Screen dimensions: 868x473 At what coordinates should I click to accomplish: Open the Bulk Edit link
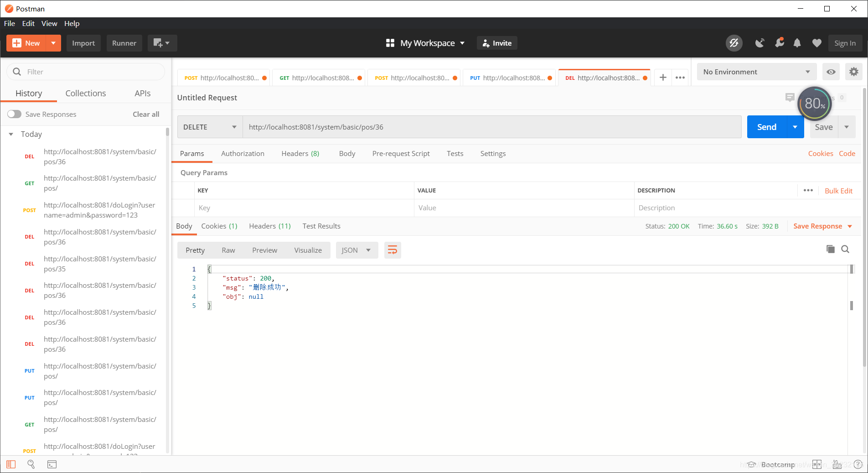coord(838,191)
